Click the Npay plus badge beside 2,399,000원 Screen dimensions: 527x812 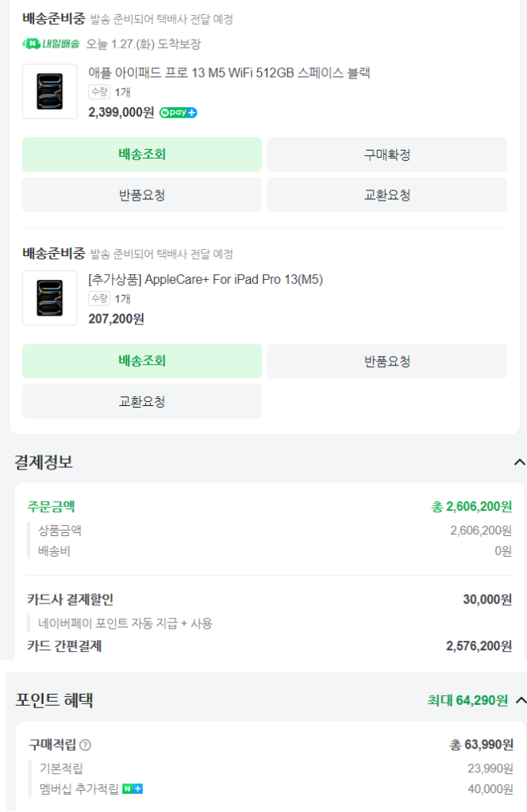pyautogui.click(x=178, y=113)
